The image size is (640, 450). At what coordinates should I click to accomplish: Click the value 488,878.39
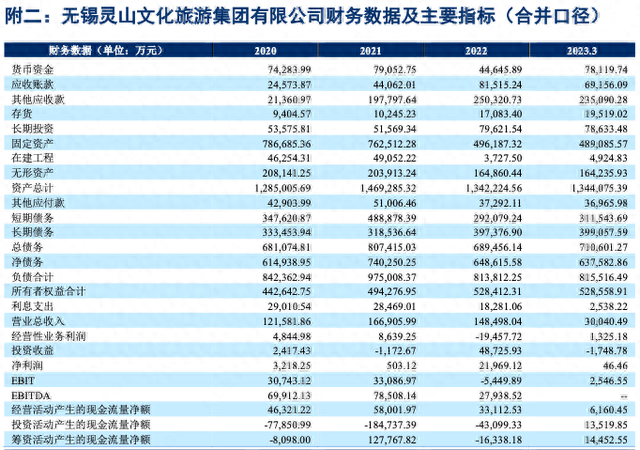[392, 218]
